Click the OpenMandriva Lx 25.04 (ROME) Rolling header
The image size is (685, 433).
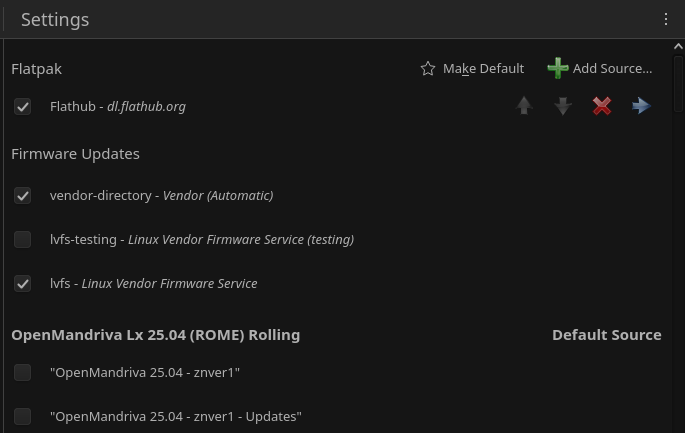click(x=156, y=335)
